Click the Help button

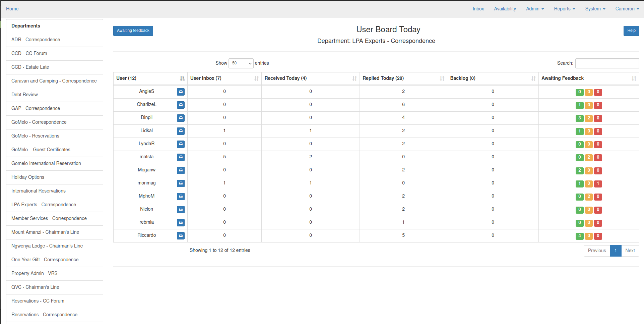tap(631, 31)
